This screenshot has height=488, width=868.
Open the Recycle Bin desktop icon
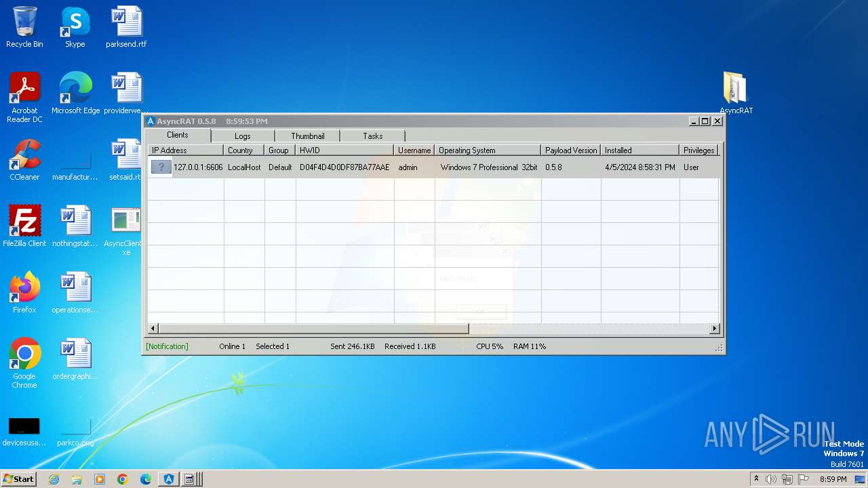24,27
